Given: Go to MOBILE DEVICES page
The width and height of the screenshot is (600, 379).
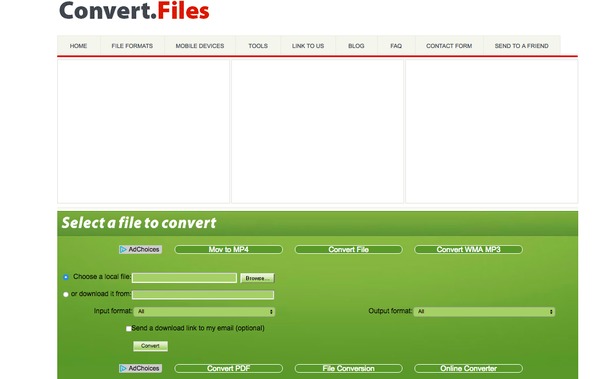Looking at the screenshot, I should [x=200, y=46].
